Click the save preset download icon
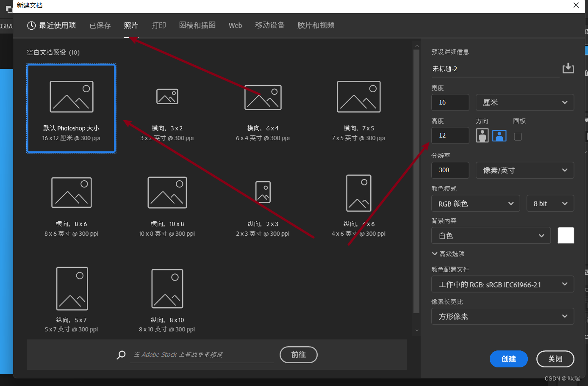 click(x=568, y=68)
